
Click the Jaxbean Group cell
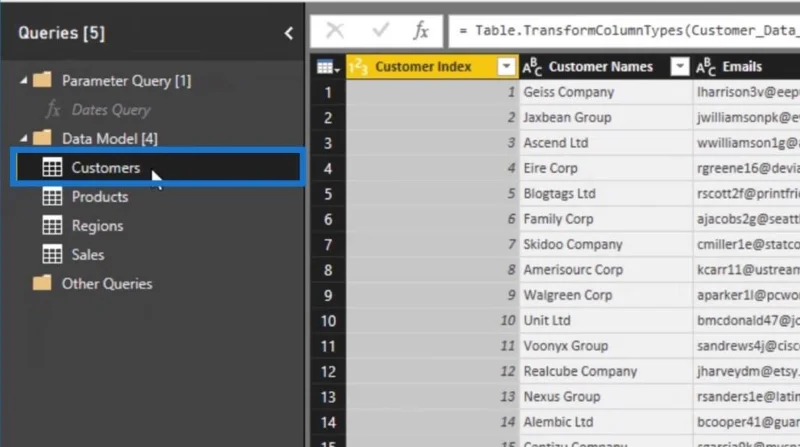606,117
